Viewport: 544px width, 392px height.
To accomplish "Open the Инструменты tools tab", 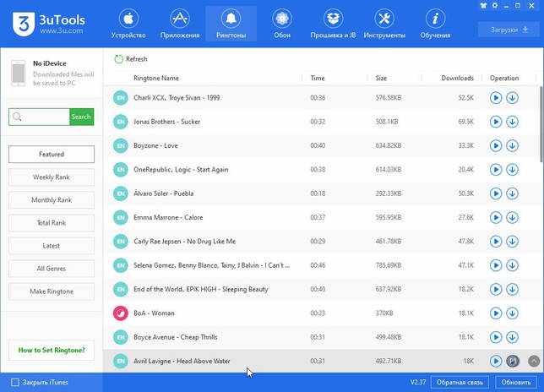I will click(x=384, y=24).
